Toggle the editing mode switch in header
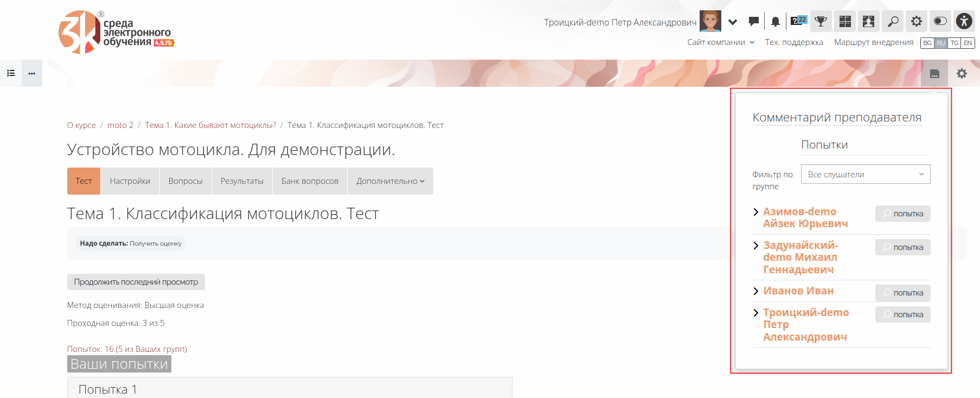Image resolution: width=980 pixels, height=398 pixels. pos(940,22)
